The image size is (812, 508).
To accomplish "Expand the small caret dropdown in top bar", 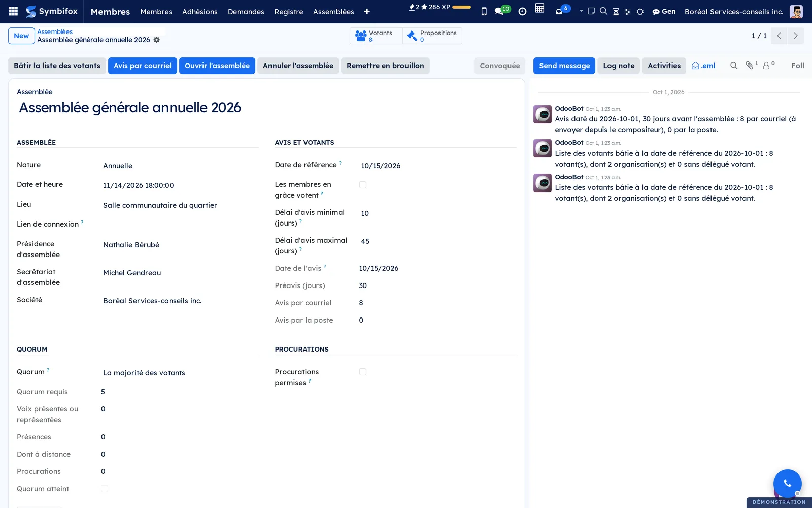I will click(x=581, y=11).
